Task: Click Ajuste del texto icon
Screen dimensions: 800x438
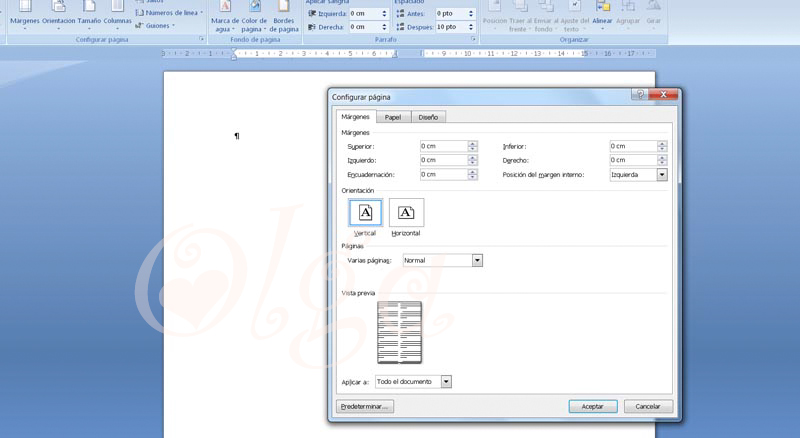Action: (574, 16)
